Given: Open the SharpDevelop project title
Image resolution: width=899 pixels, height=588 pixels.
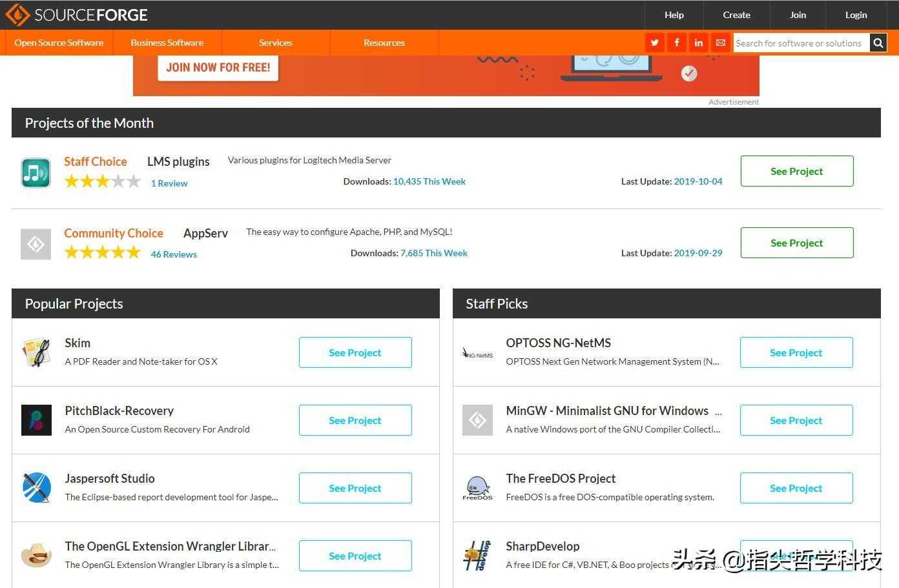Looking at the screenshot, I should click(x=542, y=546).
